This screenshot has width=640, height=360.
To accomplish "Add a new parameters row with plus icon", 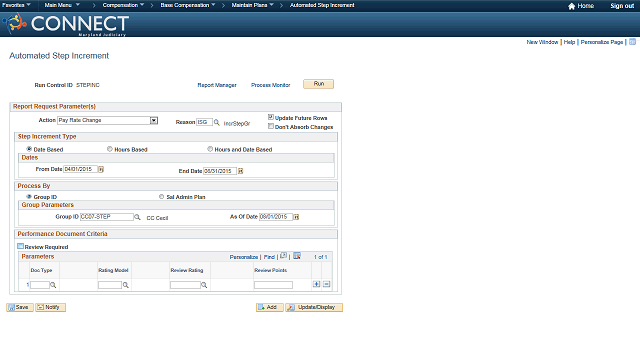I will pos(316,284).
